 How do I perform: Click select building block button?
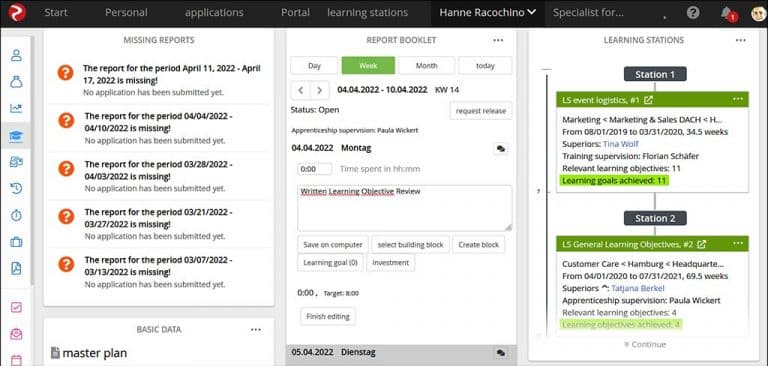pos(410,244)
